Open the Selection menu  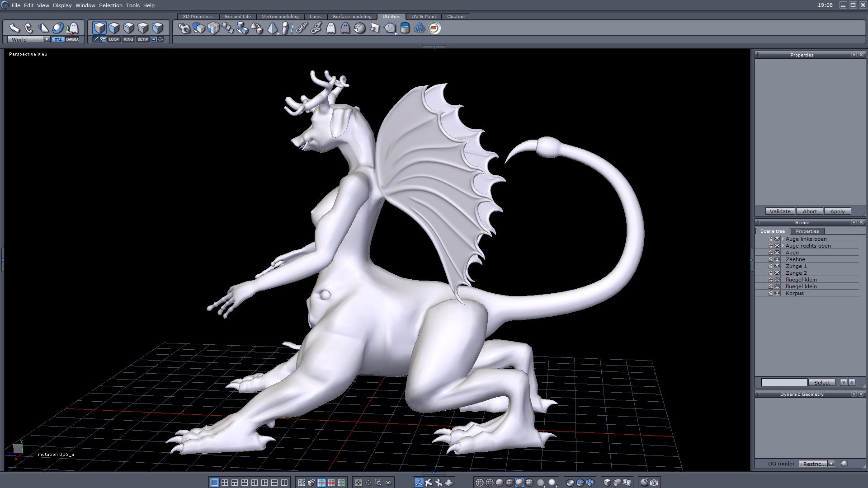(x=110, y=5)
